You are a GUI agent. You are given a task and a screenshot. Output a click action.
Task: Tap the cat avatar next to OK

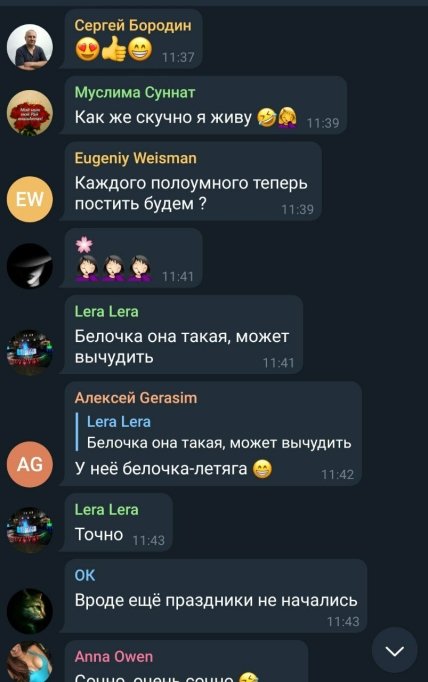[30, 611]
